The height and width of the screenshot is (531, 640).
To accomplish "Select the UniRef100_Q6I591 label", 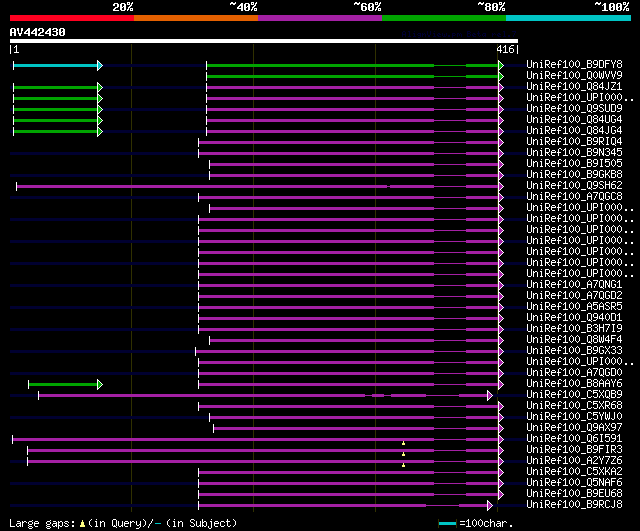I will pos(574,438).
